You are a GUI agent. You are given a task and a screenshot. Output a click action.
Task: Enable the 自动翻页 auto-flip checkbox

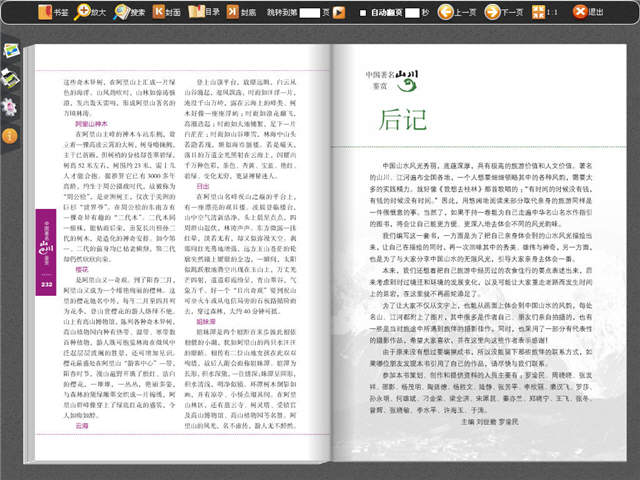click(x=363, y=13)
